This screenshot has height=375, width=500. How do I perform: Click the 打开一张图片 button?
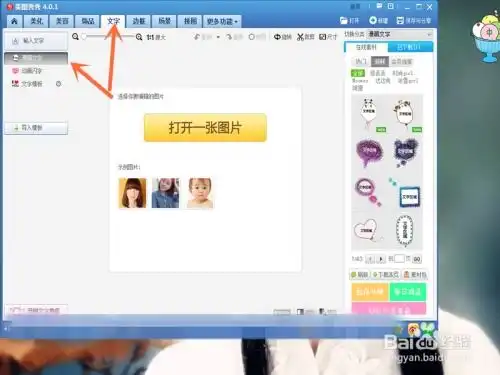(x=205, y=128)
